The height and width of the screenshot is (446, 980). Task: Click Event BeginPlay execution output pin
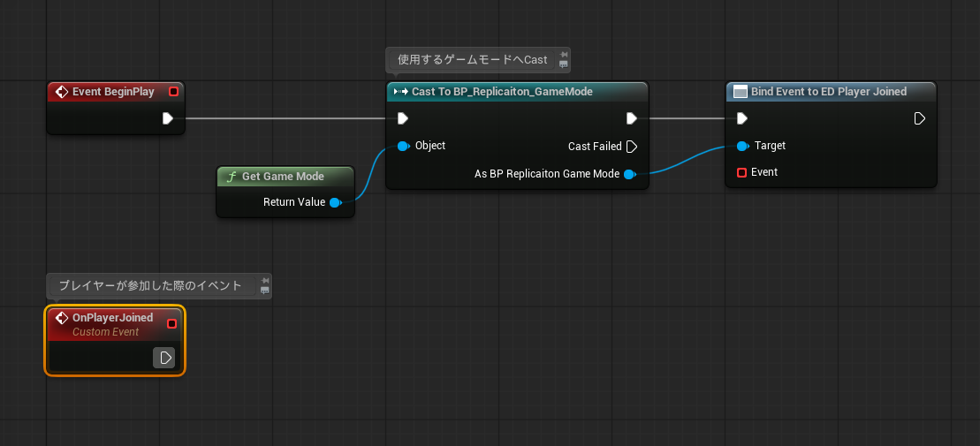pos(168,118)
